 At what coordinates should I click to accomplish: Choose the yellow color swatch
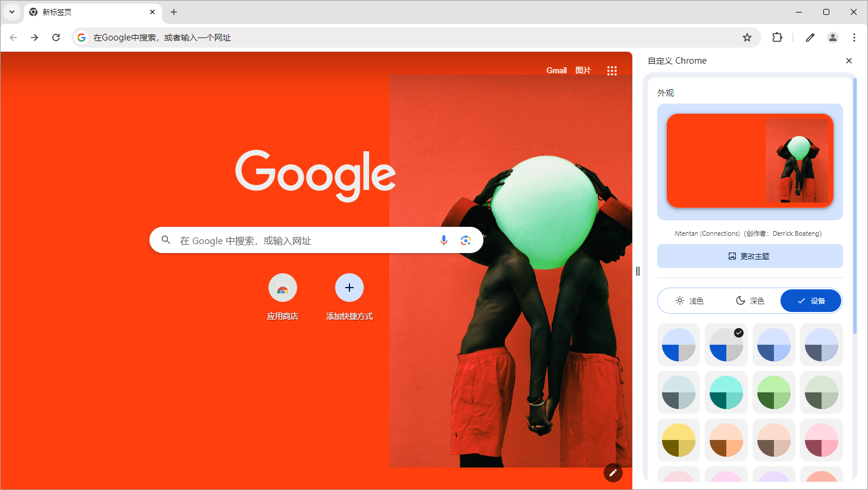[679, 440]
